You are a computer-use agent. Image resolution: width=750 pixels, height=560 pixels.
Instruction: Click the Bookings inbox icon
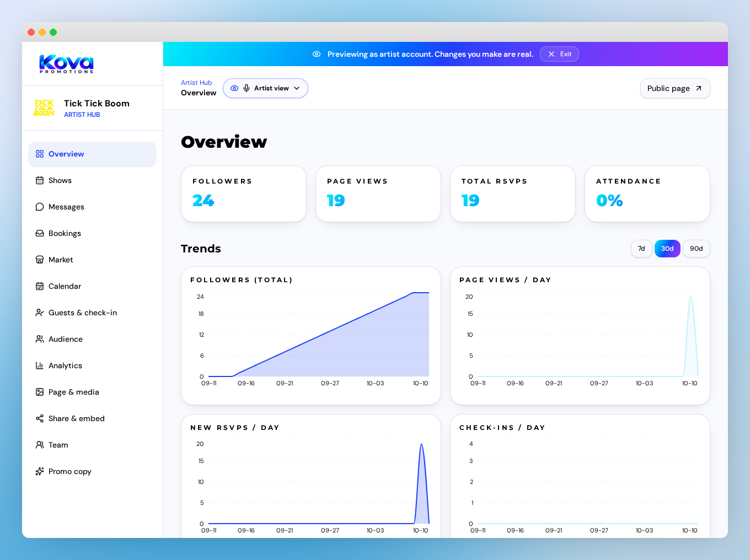click(40, 233)
